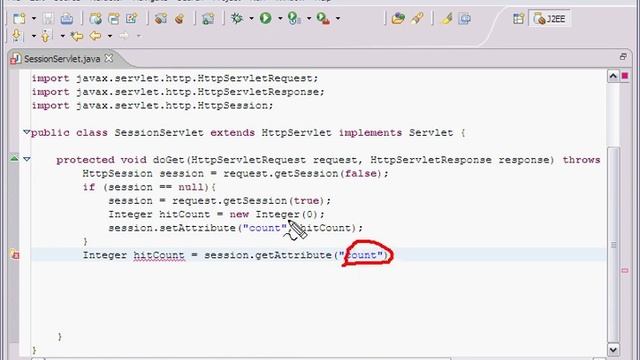Click the Save disk icon
The height and width of the screenshot is (360, 640).
(48, 18)
